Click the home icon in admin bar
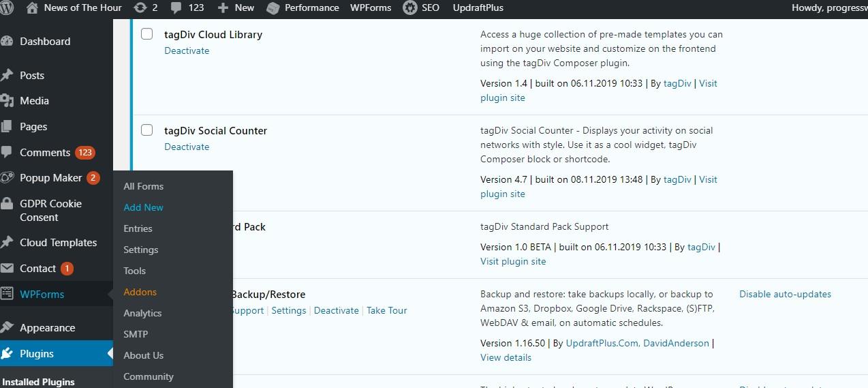Viewport: 868px width, 388px height. tap(32, 8)
